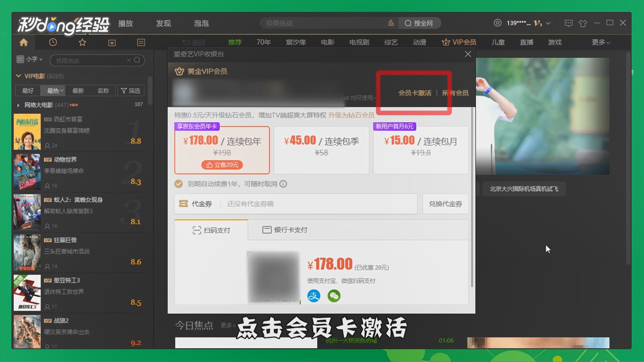The height and width of the screenshot is (362, 644).
Task: Open the home tab in sidebar
Action: [24, 42]
